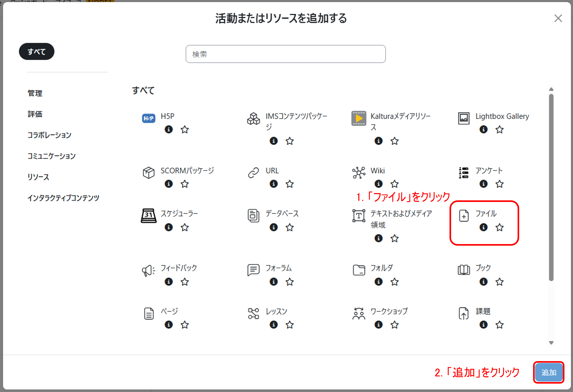This screenshot has height=392, width=573.
Task: Select the フォーラム speech-bubble icon
Action: pyautogui.click(x=253, y=270)
